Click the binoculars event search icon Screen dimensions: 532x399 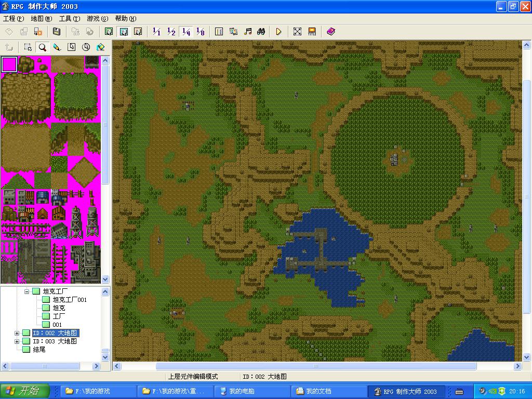tap(261, 32)
